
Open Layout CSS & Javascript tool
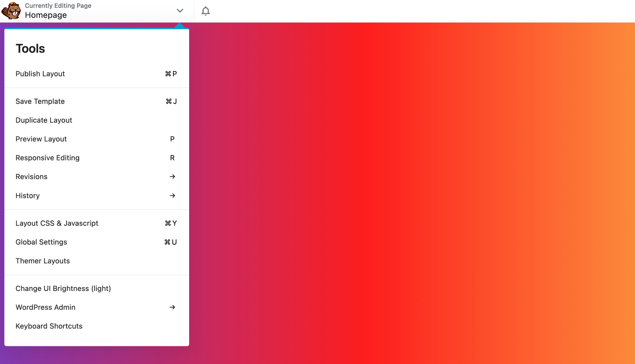[57, 223]
